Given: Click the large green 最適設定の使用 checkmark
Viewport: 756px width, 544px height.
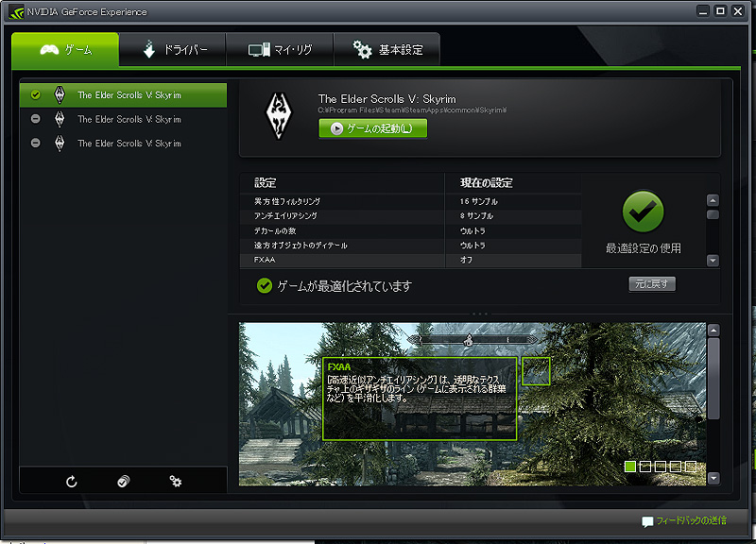Looking at the screenshot, I should pyautogui.click(x=643, y=211).
